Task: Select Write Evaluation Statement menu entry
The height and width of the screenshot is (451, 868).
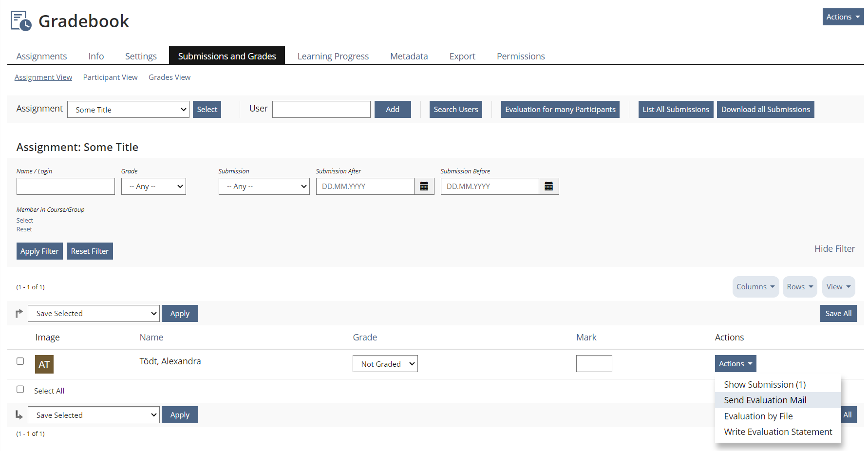Action: pos(777,432)
